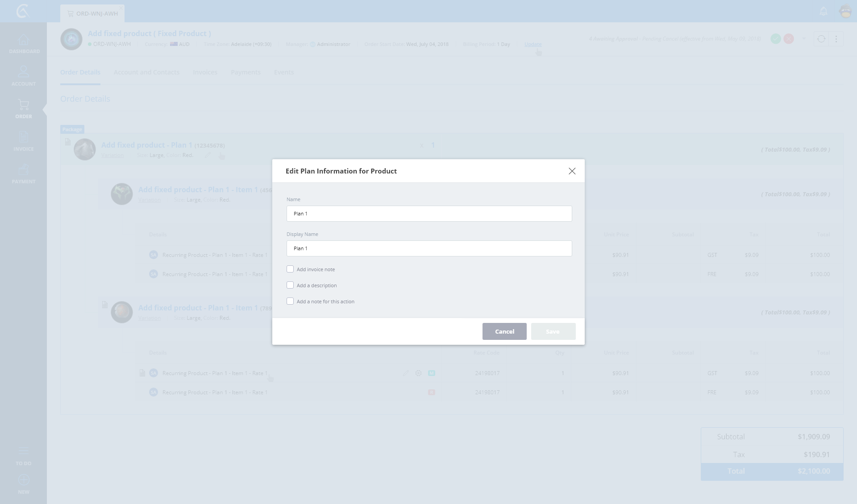Expand the order status dropdown arrow
Screen dimensions: 857x504
[804, 39]
